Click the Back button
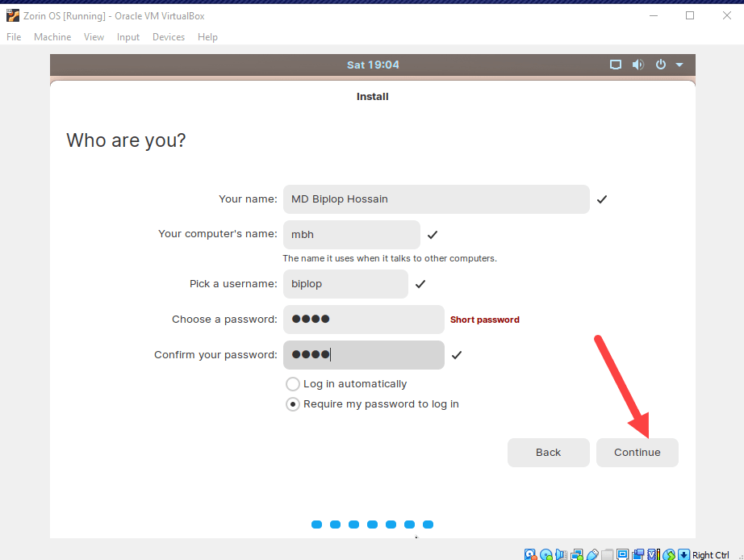744x560 pixels. tap(548, 452)
